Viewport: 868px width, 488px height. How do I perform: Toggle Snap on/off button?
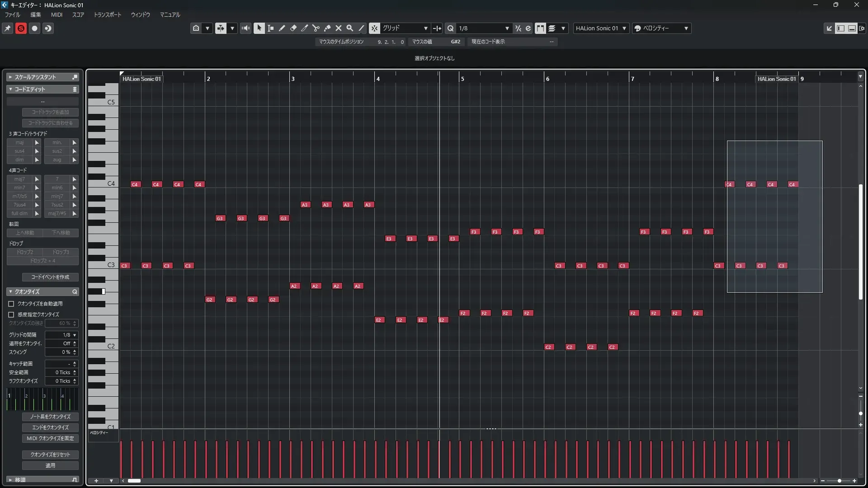coord(374,28)
